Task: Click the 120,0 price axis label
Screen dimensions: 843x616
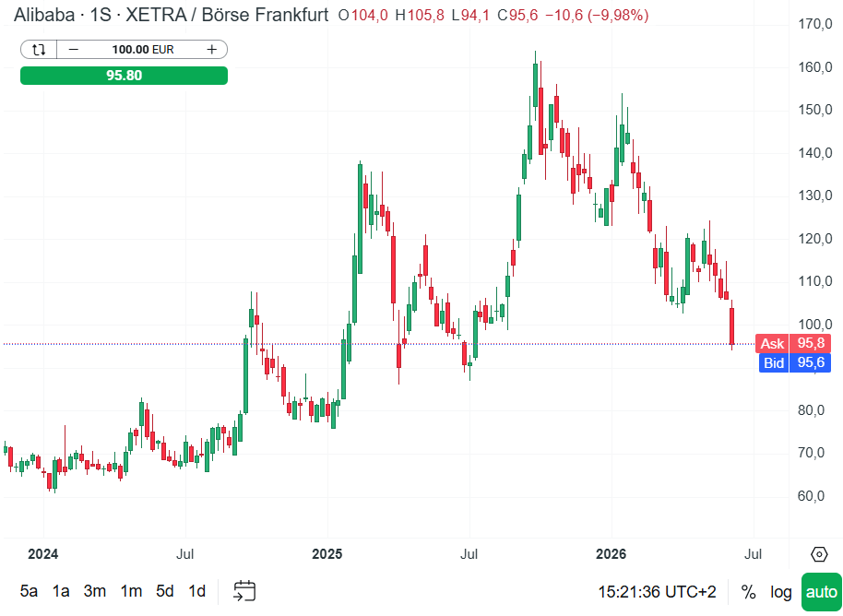Action: tap(815, 238)
